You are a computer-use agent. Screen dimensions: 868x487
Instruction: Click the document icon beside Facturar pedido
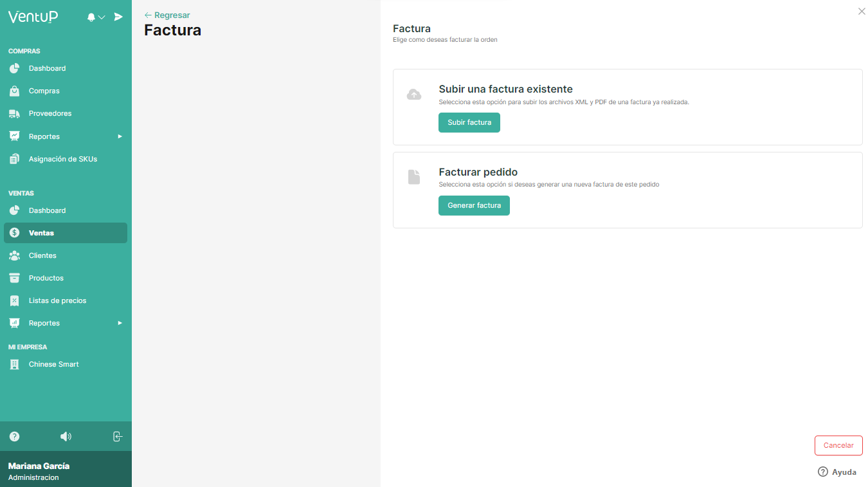pos(414,177)
